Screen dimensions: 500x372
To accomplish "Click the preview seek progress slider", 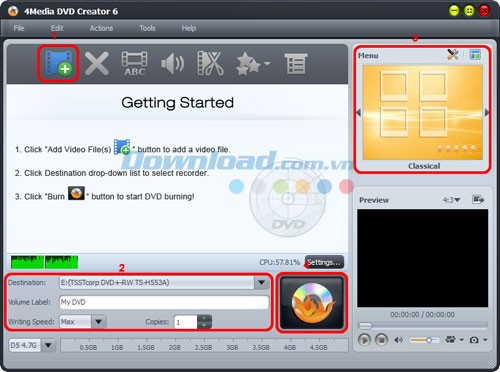I will point(423,325).
